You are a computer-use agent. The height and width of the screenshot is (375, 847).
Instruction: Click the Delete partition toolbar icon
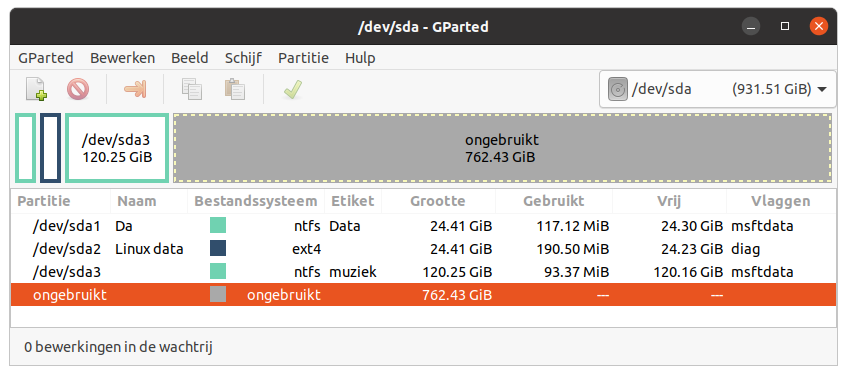(x=78, y=89)
